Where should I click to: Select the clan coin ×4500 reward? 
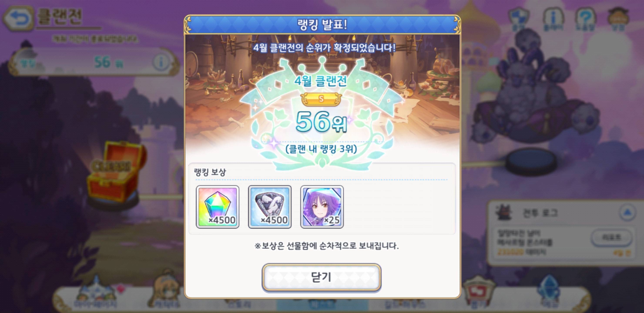pos(270,207)
